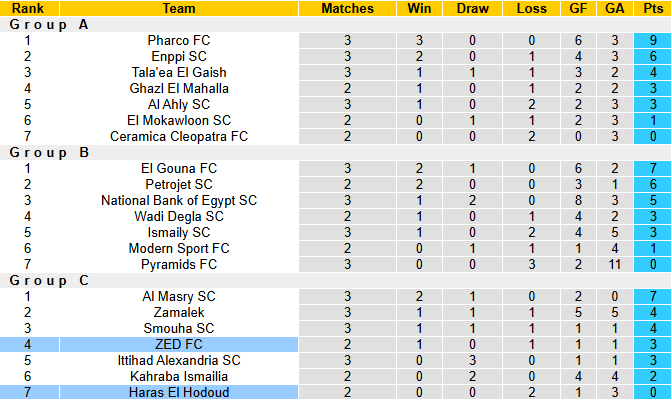Click the Group A section header
The width and height of the screenshot is (671, 399).
coord(49,24)
